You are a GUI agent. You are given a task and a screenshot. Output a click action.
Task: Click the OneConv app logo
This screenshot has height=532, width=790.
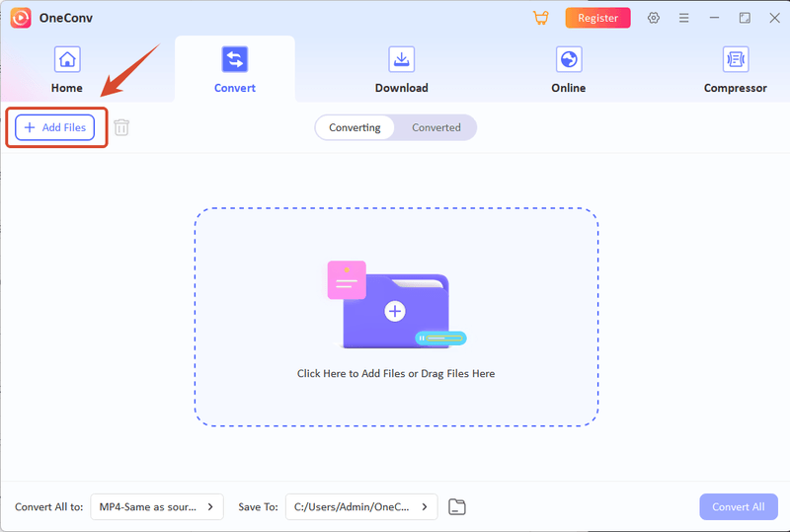pyautogui.click(x=21, y=18)
